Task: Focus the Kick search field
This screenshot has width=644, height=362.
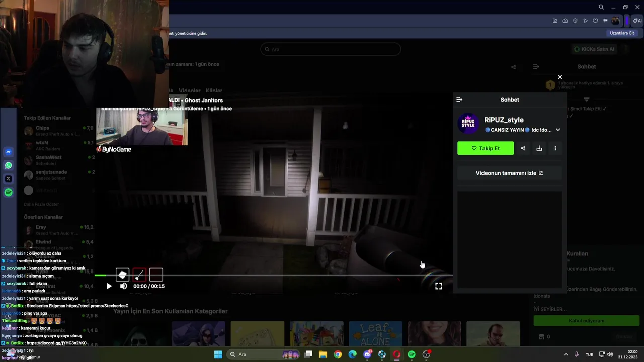Action: click(331, 49)
